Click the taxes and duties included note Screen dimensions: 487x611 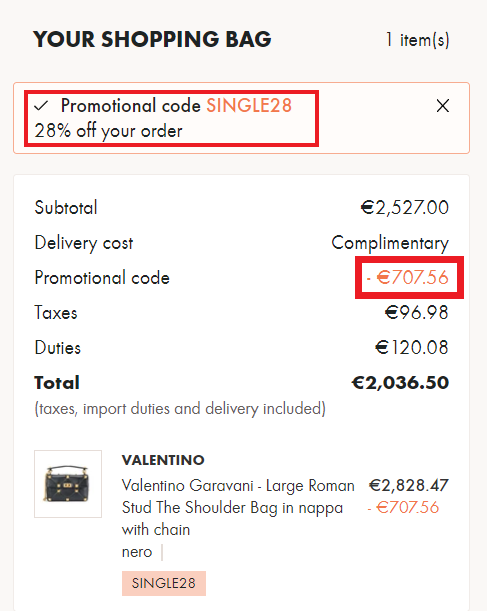pyautogui.click(x=180, y=409)
